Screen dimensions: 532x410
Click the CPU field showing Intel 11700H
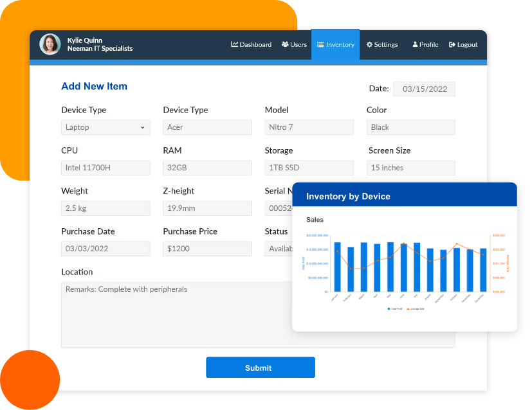[x=105, y=168]
